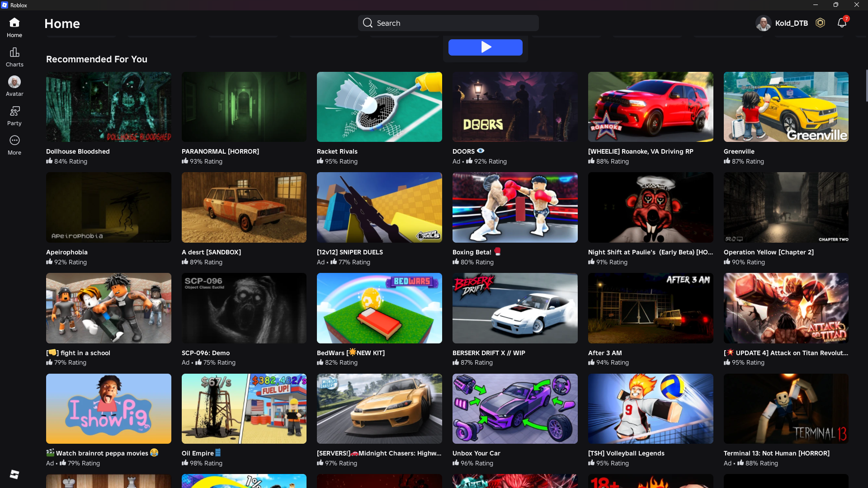Click the page vertical scrollbar thumb
Image resolution: width=868 pixels, height=488 pixels.
(x=866, y=86)
